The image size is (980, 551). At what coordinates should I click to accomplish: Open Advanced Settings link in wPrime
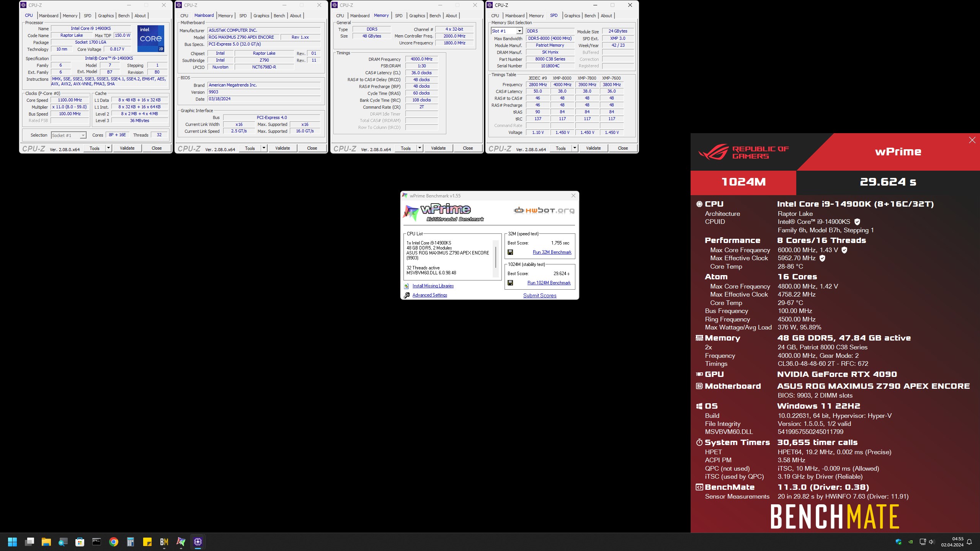click(430, 295)
